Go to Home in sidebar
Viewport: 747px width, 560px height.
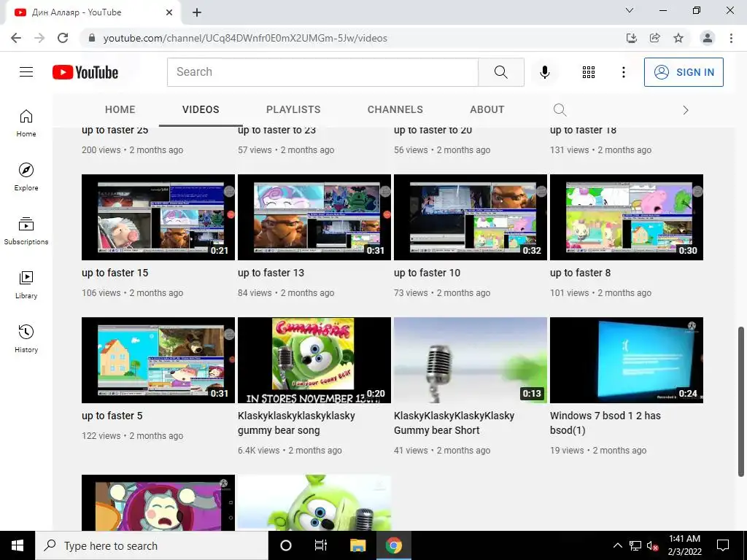pyautogui.click(x=26, y=123)
